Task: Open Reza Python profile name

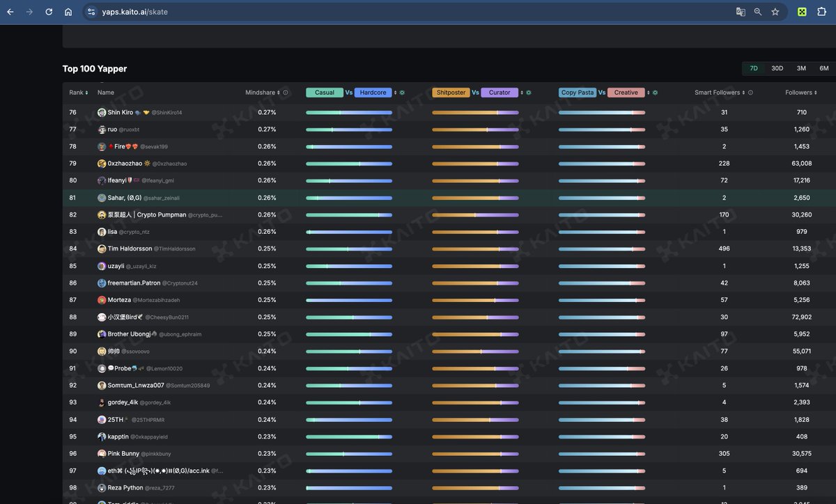Action: tap(125, 487)
